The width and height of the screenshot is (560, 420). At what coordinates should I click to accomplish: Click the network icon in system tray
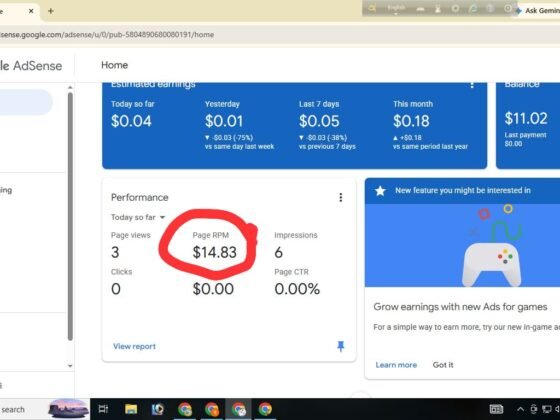coord(546,409)
